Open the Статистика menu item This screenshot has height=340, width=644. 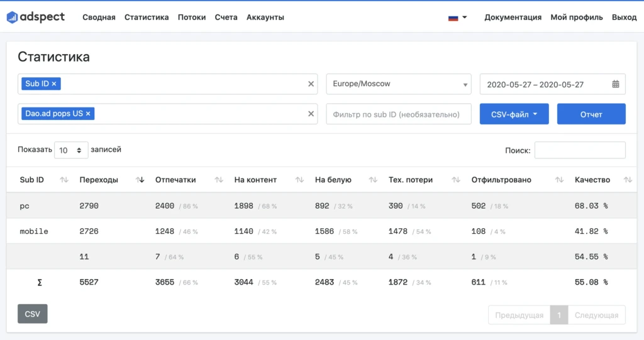pos(147,17)
